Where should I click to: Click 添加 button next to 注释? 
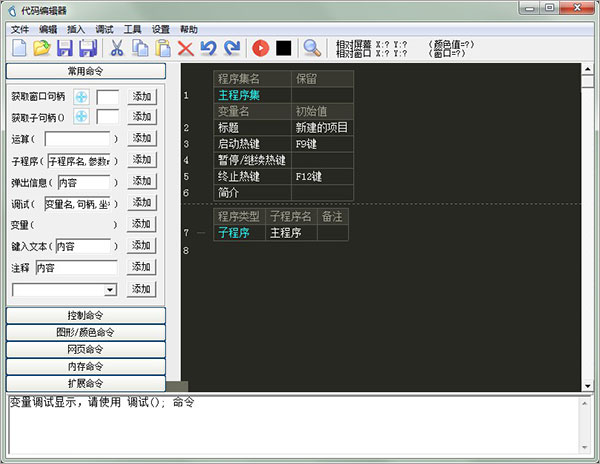142,268
